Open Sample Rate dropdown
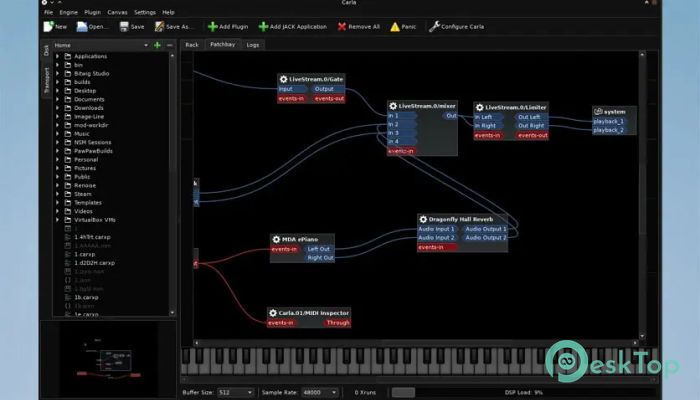The width and height of the screenshot is (700, 400). (320, 392)
